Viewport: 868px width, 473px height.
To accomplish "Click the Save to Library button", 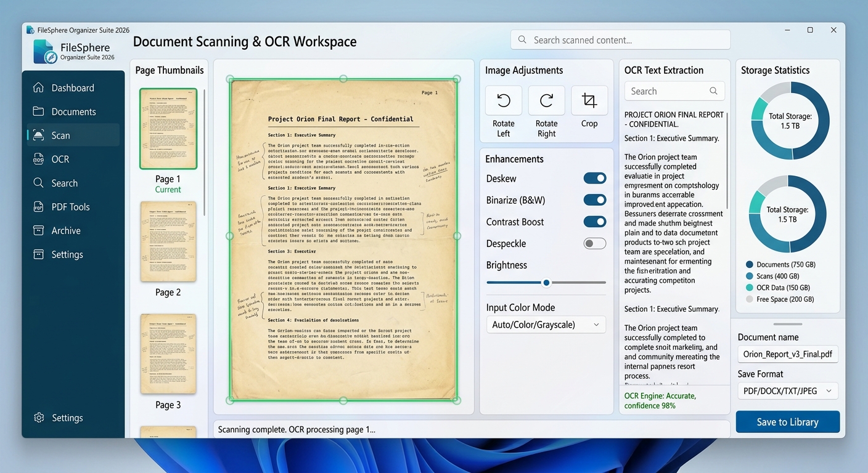I will tap(788, 422).
